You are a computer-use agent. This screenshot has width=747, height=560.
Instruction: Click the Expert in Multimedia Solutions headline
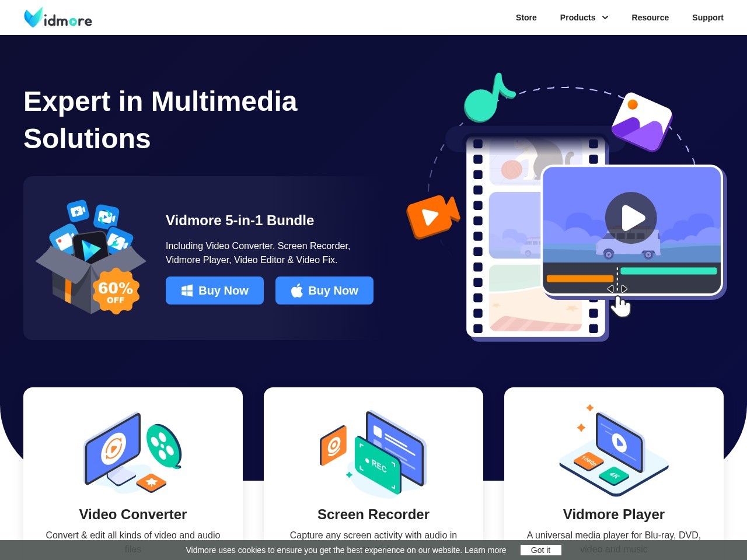point(160,120)
